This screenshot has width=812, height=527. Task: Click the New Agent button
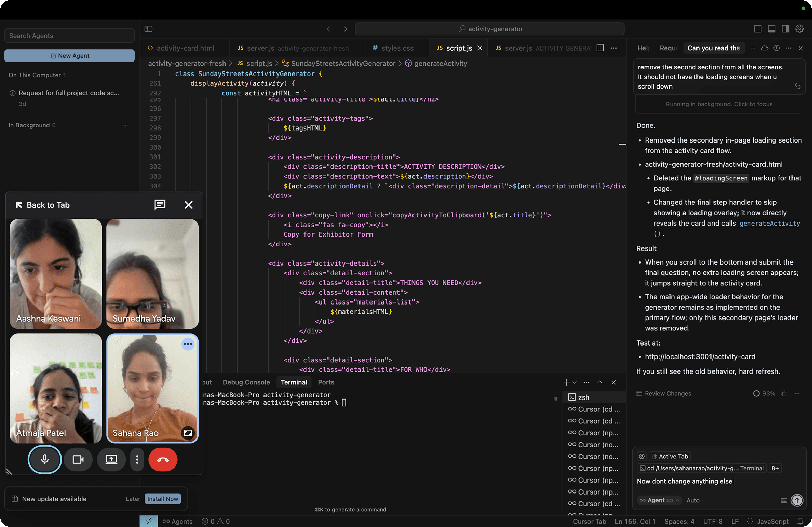tap(69, 55)
